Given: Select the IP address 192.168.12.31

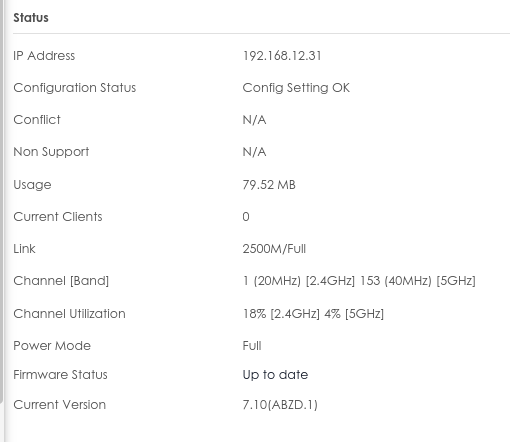Looking at the screenshot, I should [282, 56].
